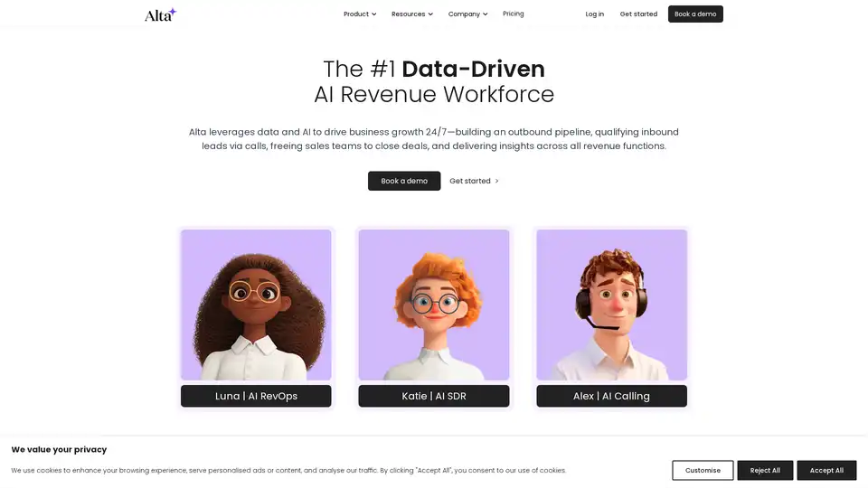Go to the Pricing page
This screenshot has width=868, height=488.
pos(514,14)
